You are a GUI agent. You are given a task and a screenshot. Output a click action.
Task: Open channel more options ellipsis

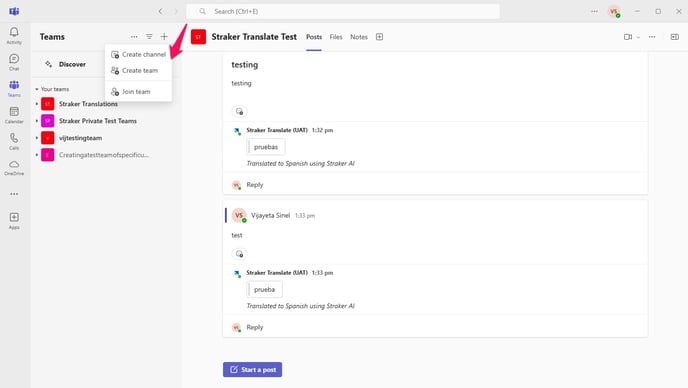point(652,37)
